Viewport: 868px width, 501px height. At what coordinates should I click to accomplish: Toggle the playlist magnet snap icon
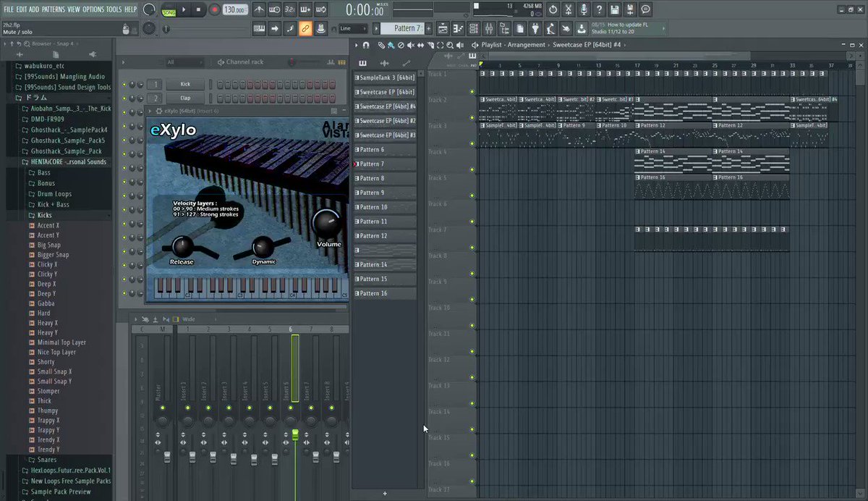[x=366, y=45]
